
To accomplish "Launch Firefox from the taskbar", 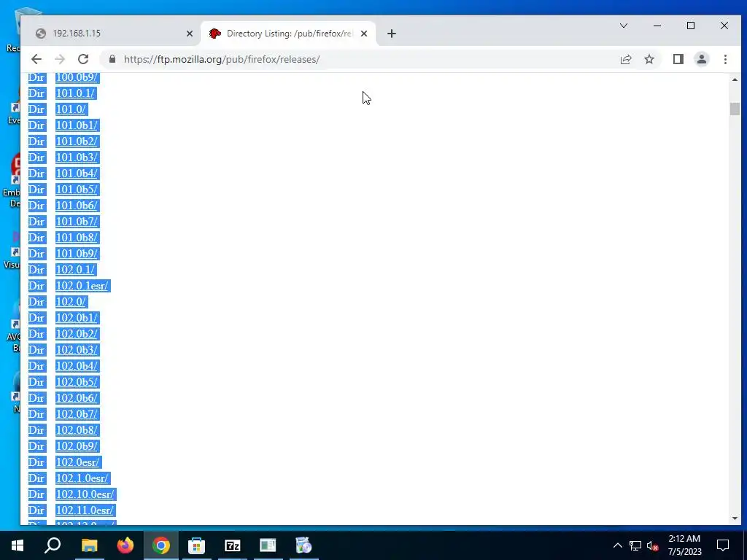I will pos(125,545).
